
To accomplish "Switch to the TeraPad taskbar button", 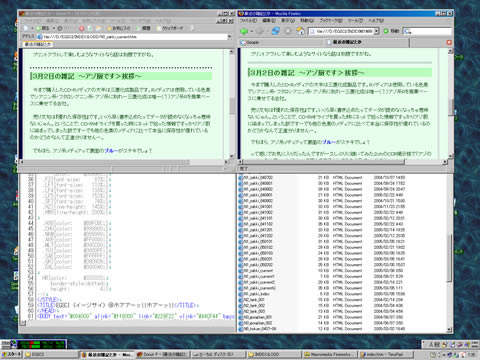I will (386, 354).
